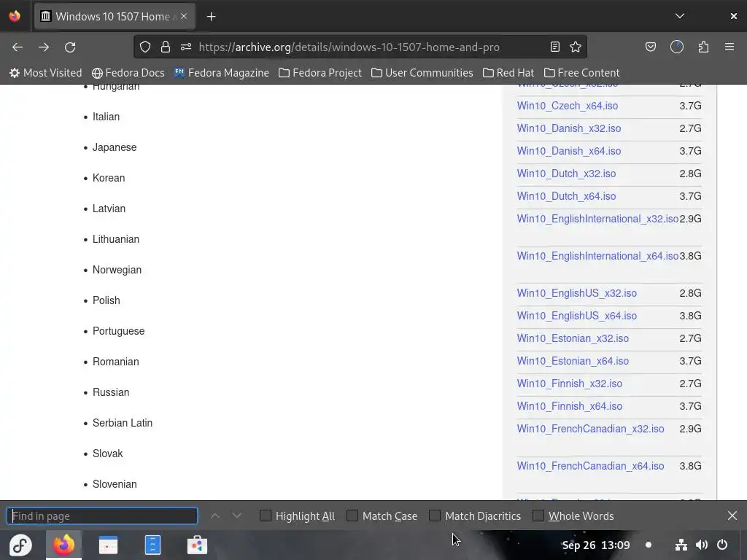Download Win10_EnglishUS_x32.iso

(577, 293)
